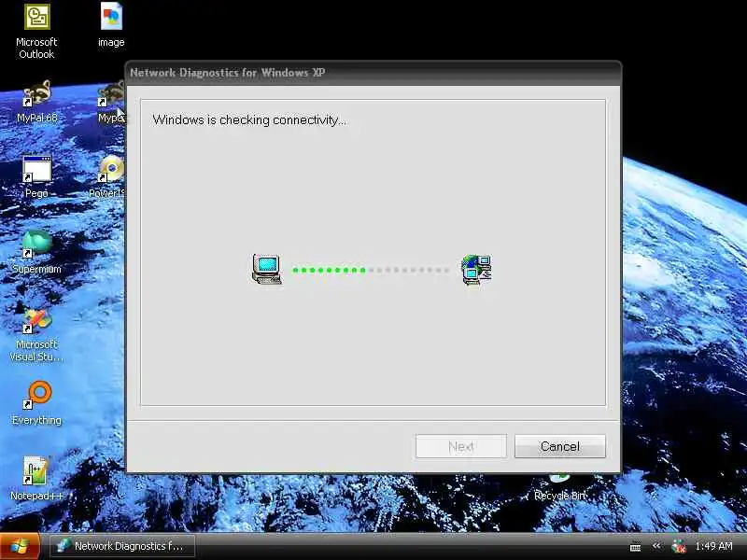This screenshot has height=560, width=747.
Task: Select the Everything search shortcut
Action: point(36,403)
